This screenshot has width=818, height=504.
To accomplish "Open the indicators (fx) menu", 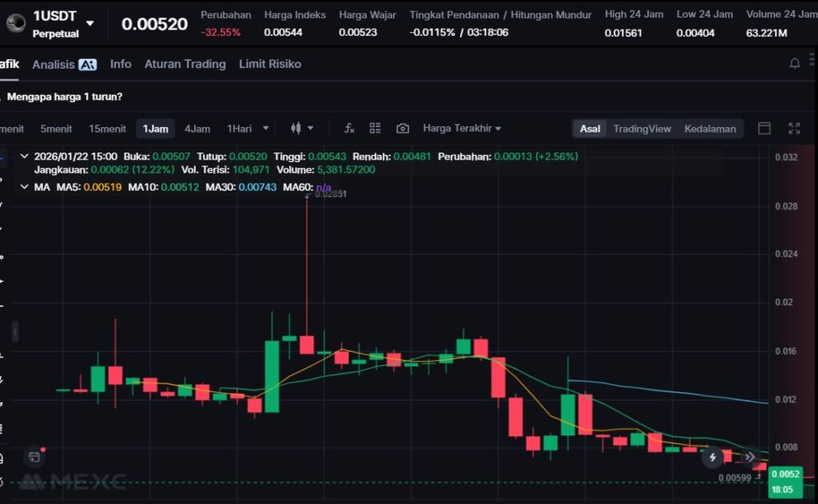I will [349, 129].
